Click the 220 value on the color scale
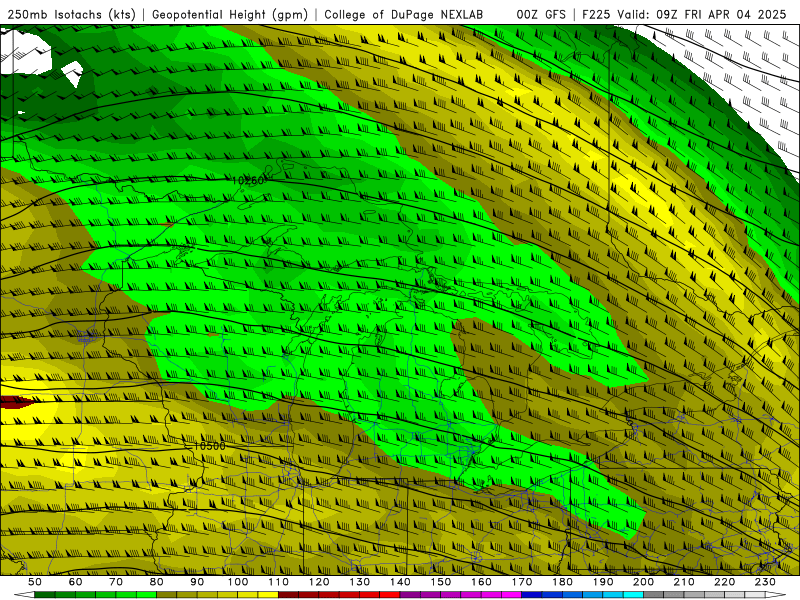 [724, 582]
